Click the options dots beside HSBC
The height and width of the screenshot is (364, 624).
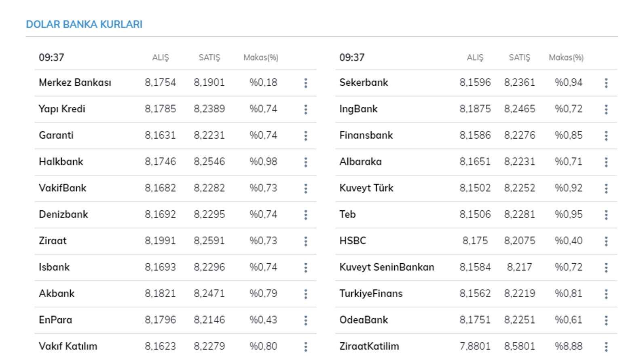606,241
